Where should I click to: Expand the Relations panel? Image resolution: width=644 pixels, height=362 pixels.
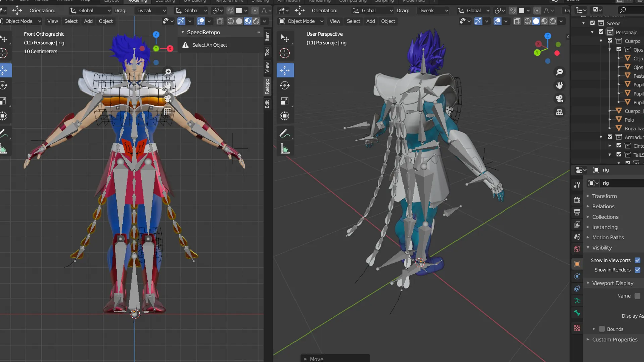[x=603, y=206]
